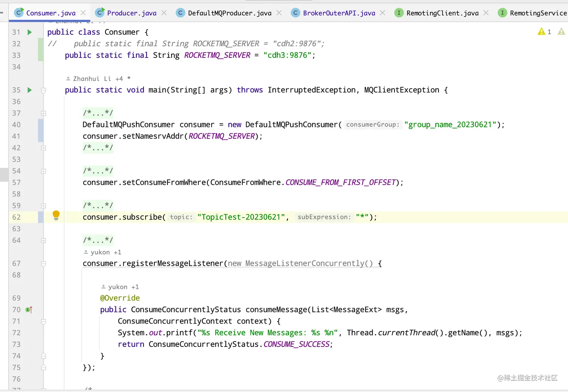Close the DefaultMQProducer.java tab
The height and width of the screenshot is (392, 568).
[279, 13]
